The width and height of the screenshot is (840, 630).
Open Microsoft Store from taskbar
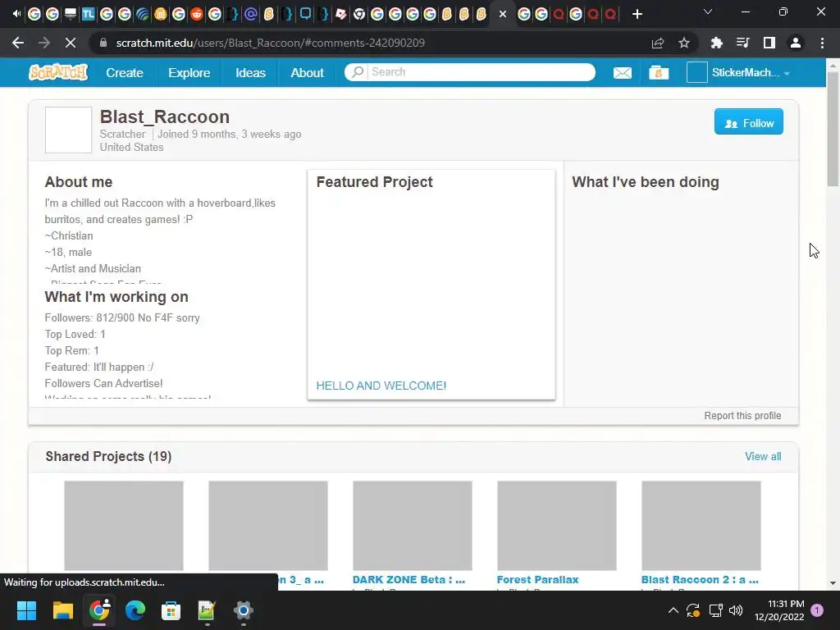[171, 610]
